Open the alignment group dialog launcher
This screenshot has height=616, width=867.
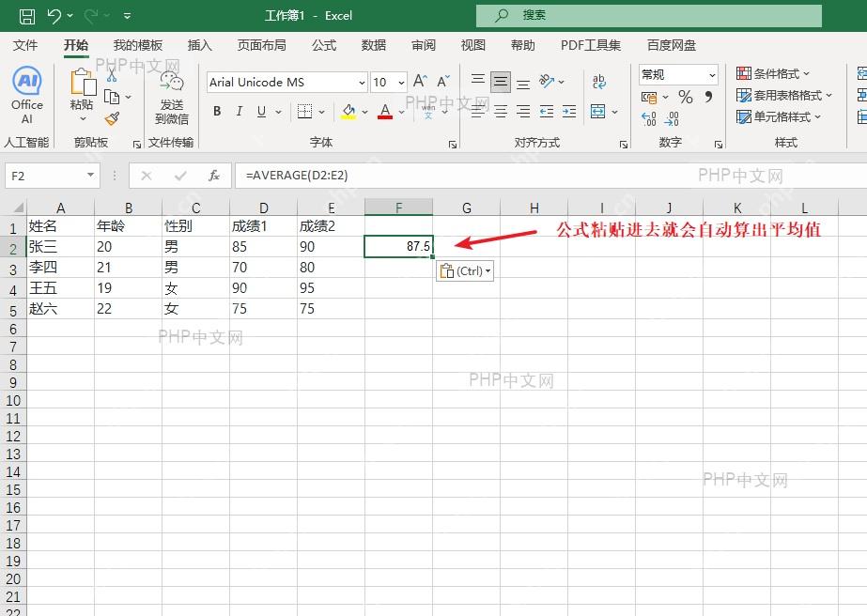[x=624, y=145]
